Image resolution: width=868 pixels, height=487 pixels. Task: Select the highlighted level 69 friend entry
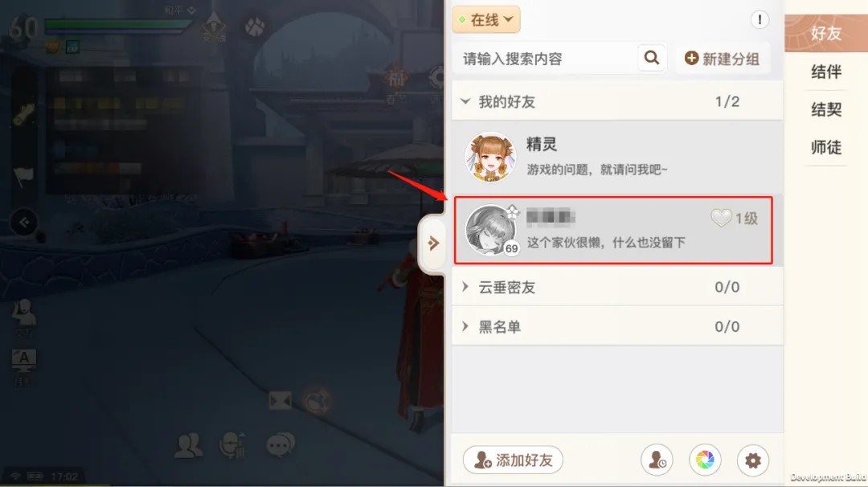point(612,230)
